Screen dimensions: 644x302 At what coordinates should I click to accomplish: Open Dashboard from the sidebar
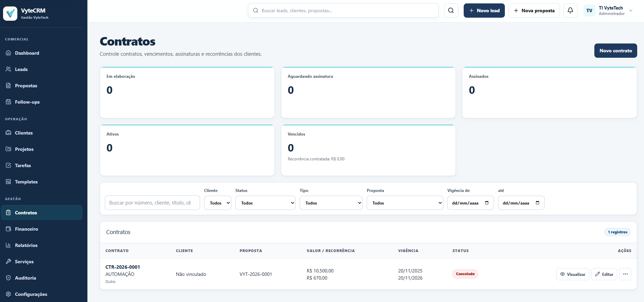(x=42, y=53)
